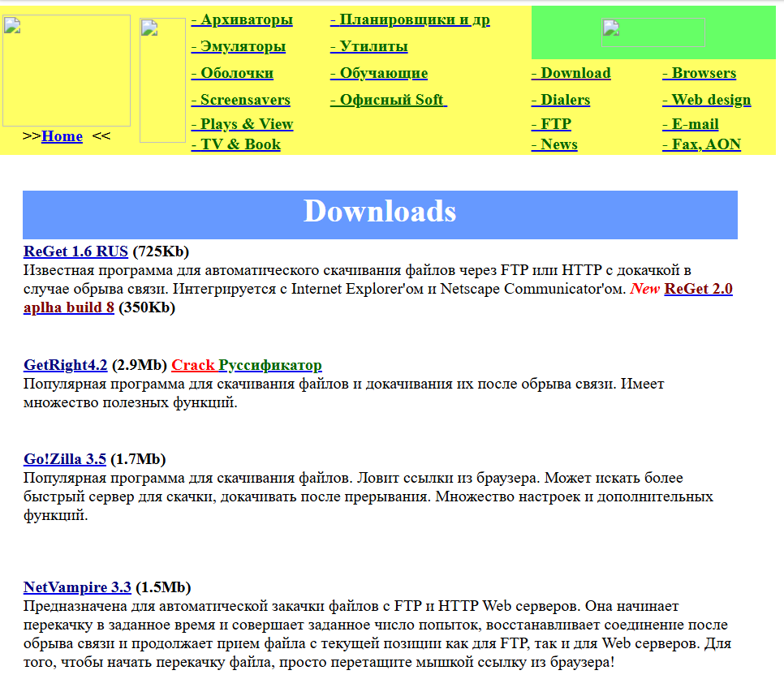Screen dimensions: 784x679
Task: Click the large broken logo image
Action: pos(67,71)
